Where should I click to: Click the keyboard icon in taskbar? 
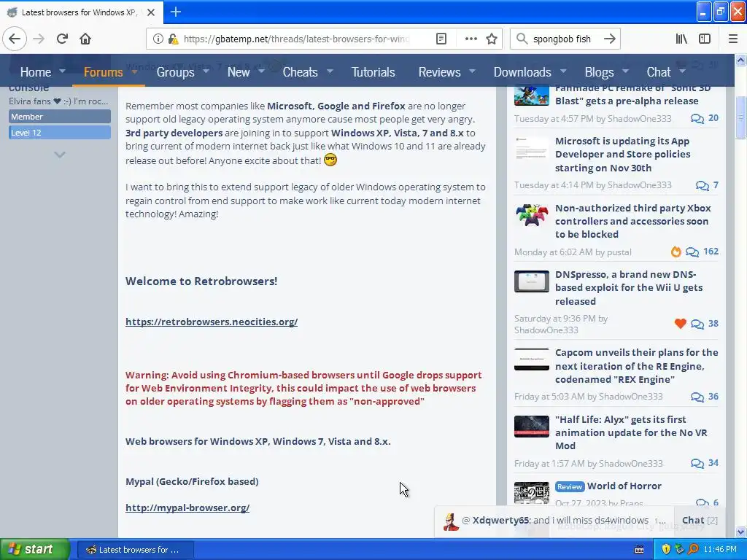pos(639,550)
